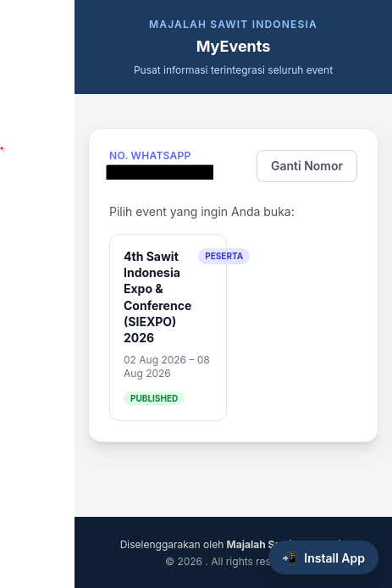This screenshot has height=588, width=392.
Task: Click the 4th Sawit heading line
Action: tap(151, 257)
